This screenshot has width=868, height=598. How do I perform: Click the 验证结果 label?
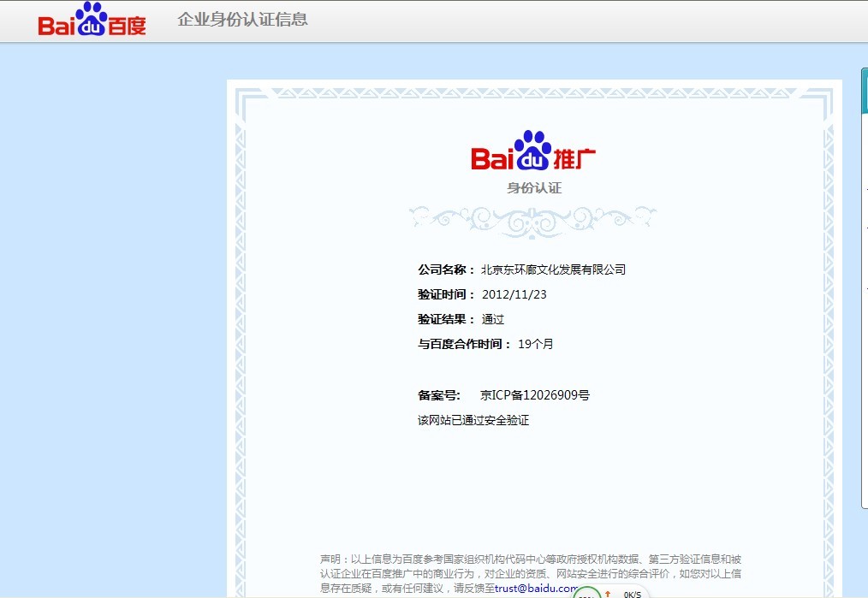[446, 319]
